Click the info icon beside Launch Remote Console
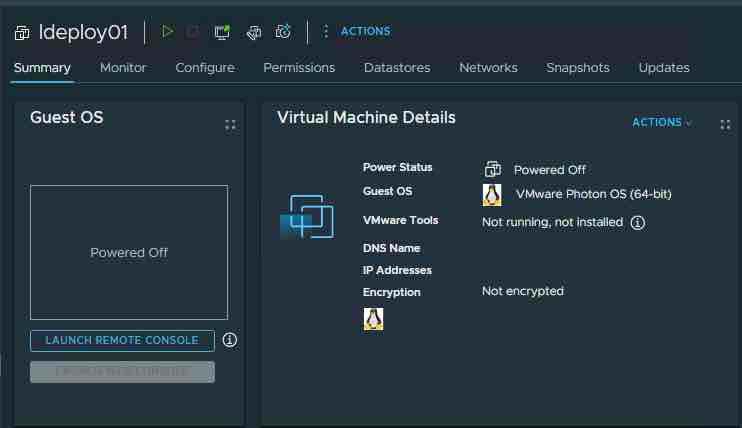 pyautogui.click(x=229, y=340)
